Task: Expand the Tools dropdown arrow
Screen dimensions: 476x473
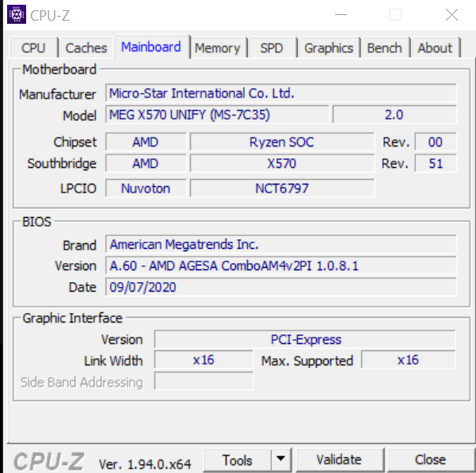Action: click(281, 460)
